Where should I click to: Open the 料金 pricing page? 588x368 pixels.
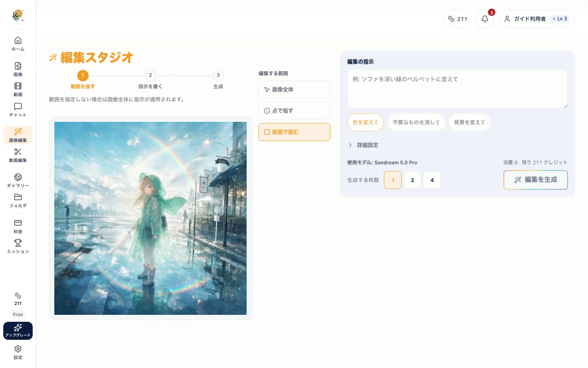(x=18, y=226)
